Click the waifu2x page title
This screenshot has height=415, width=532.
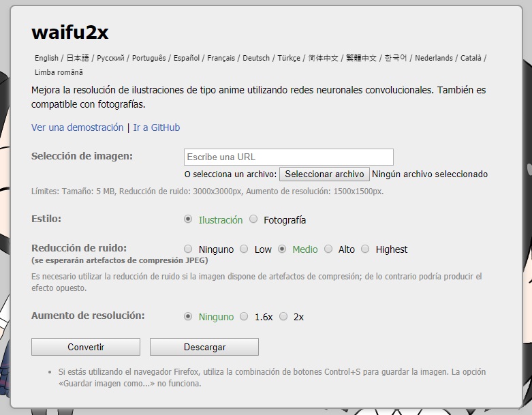click(70, 33)
